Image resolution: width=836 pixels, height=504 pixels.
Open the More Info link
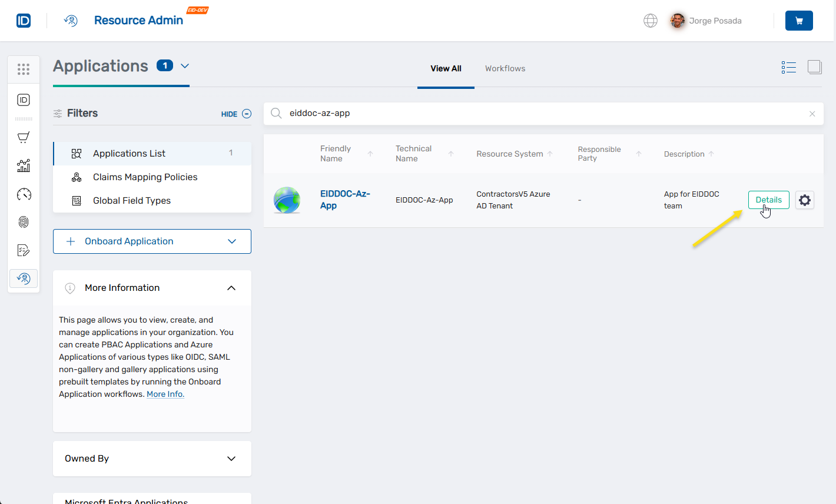pos(165,394)
